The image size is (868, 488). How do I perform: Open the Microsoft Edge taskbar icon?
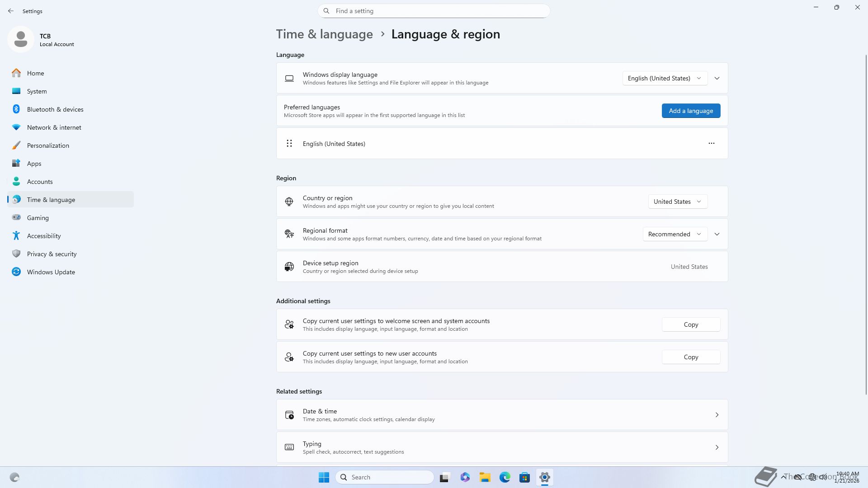tap(505, 477)
